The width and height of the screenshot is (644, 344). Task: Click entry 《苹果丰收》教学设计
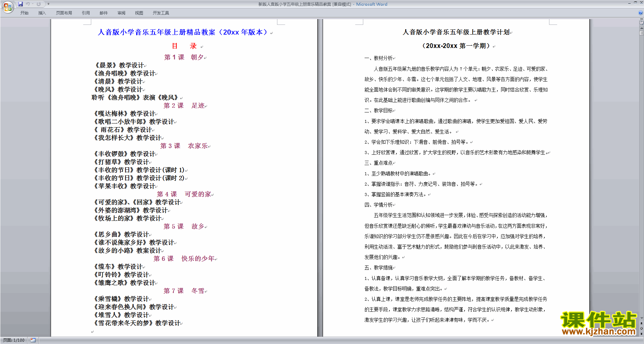click(124, 186)
